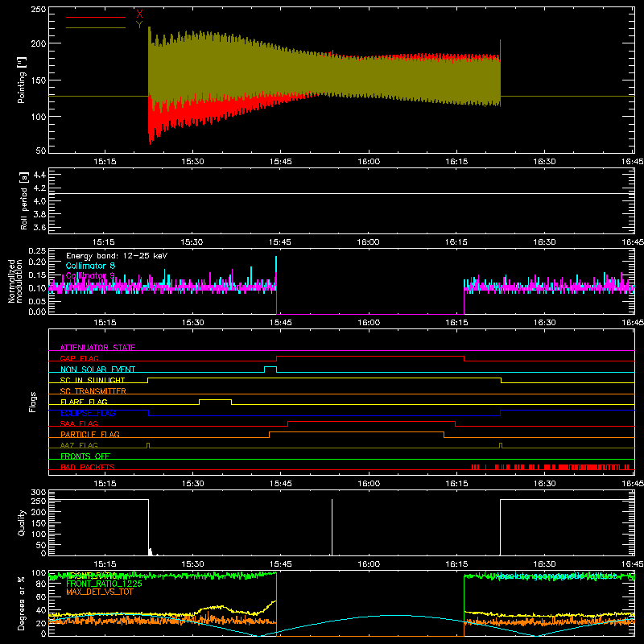Select the Degrees or % axis title
Screen dimensions: 644x644
[x=22, y=603]
